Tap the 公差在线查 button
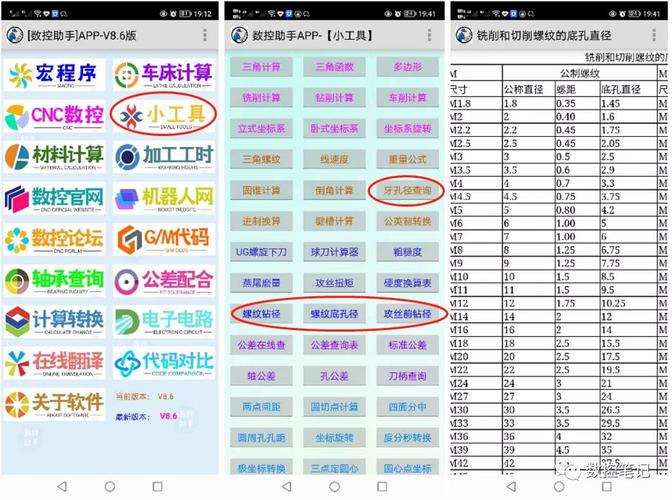Screen dimensions: 672x500 coord(261,345)
